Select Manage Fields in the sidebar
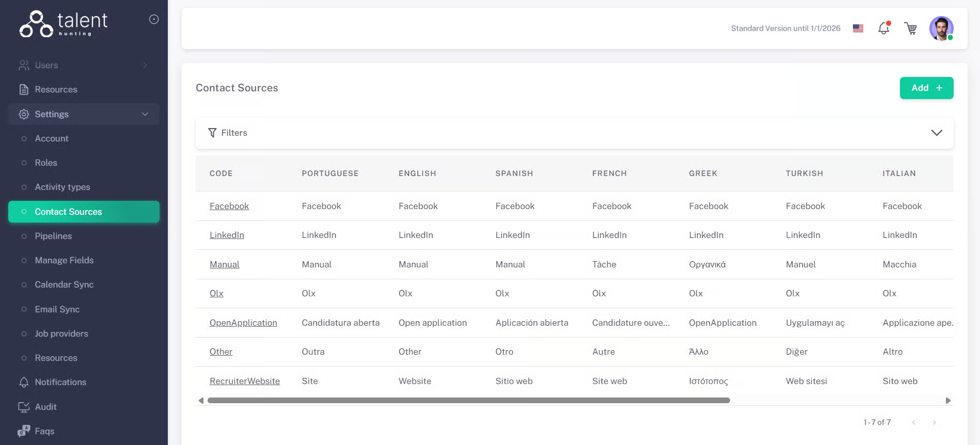 [64, 260]
